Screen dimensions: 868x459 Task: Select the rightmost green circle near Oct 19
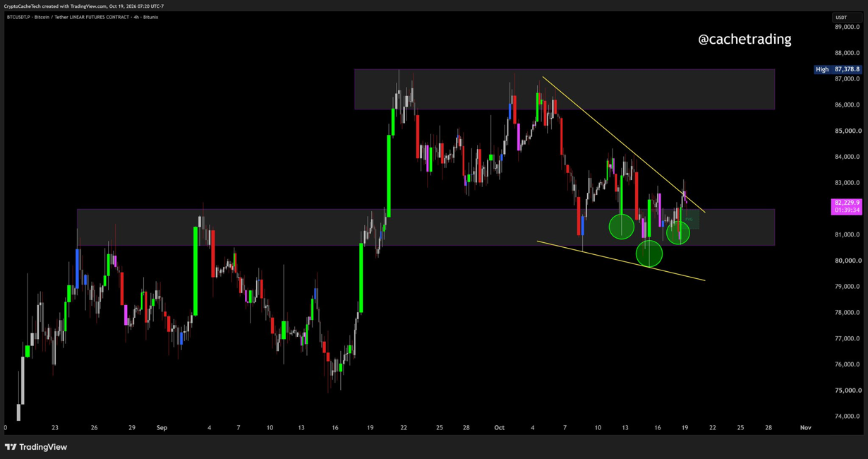pyautogui.click(x=678, y=232)
